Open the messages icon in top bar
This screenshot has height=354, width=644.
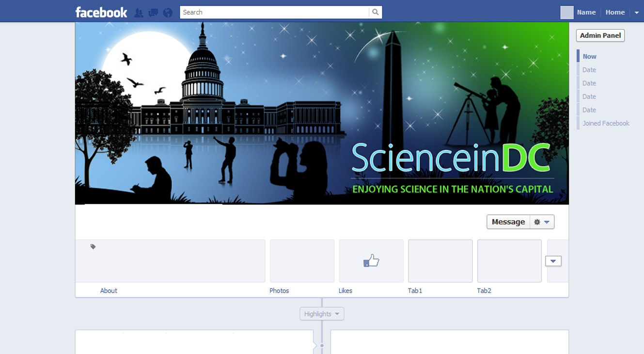click(153, 13)
